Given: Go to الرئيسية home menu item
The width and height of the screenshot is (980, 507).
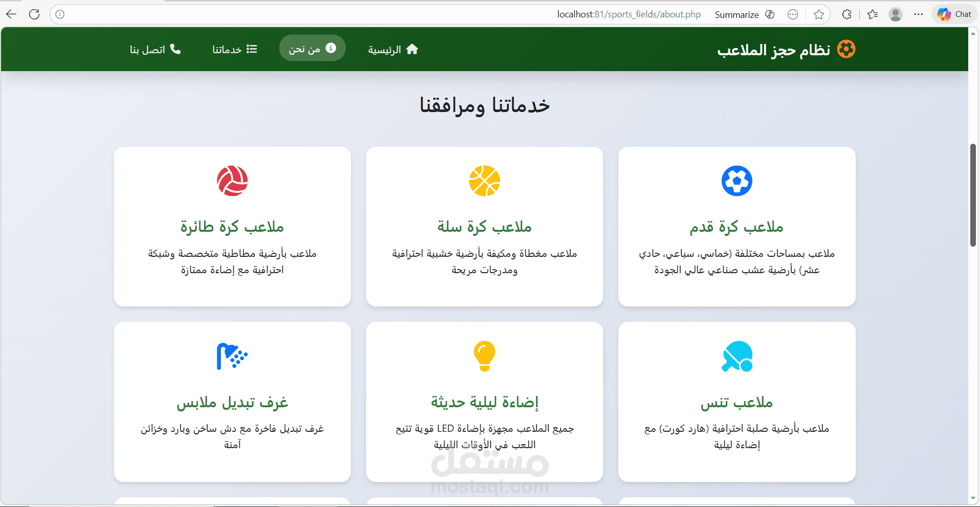Looking at the screenshot, I should (393, 49).
